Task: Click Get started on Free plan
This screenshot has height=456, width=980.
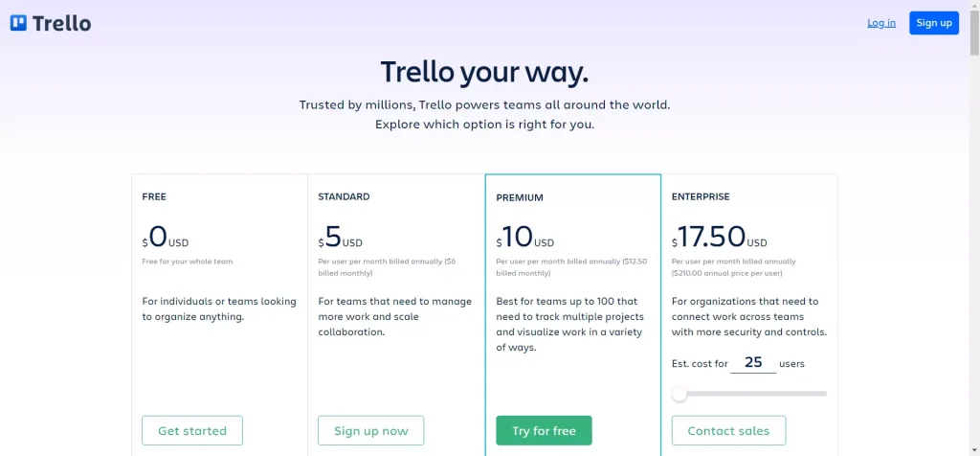Action: 192,431
